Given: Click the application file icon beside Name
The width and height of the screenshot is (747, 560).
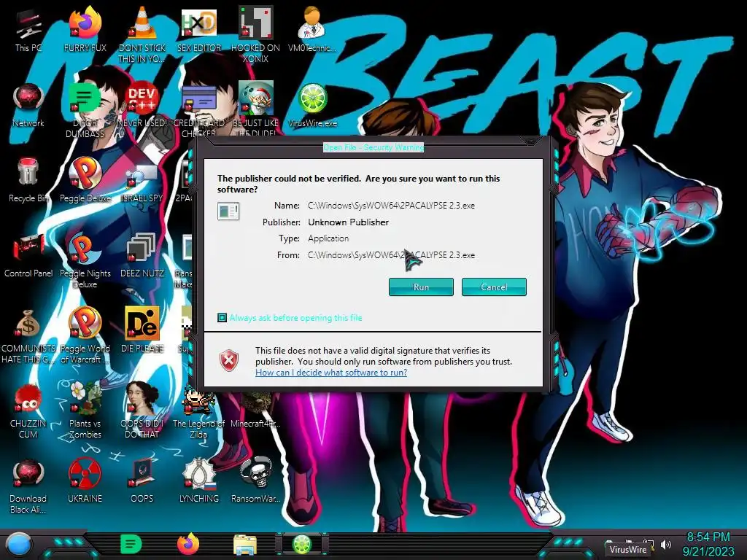Looking at the screenshot, I should tap(228, 211).
